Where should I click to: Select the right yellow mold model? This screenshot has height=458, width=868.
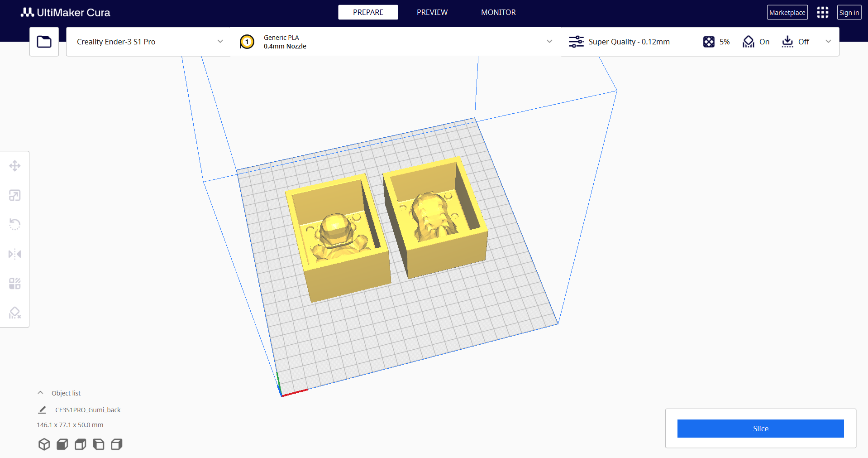point(434,217)
